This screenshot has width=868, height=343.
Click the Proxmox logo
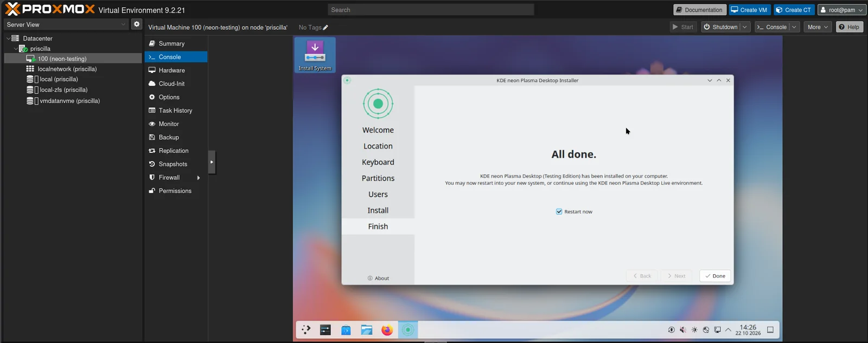point(50,9)
